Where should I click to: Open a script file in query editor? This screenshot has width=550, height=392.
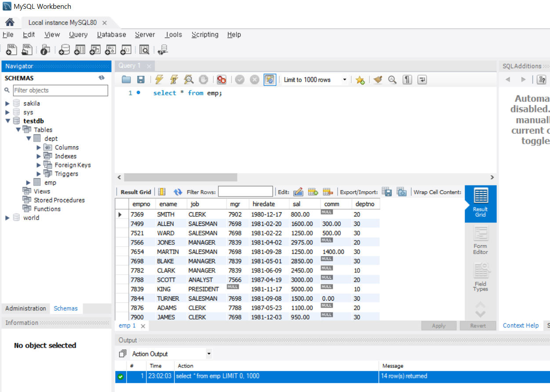click(126, 80)
